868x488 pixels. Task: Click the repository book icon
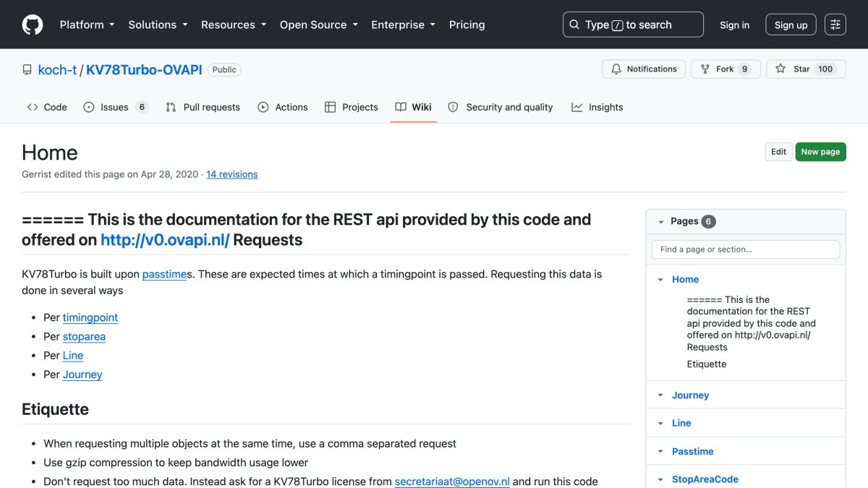point(27,70)
